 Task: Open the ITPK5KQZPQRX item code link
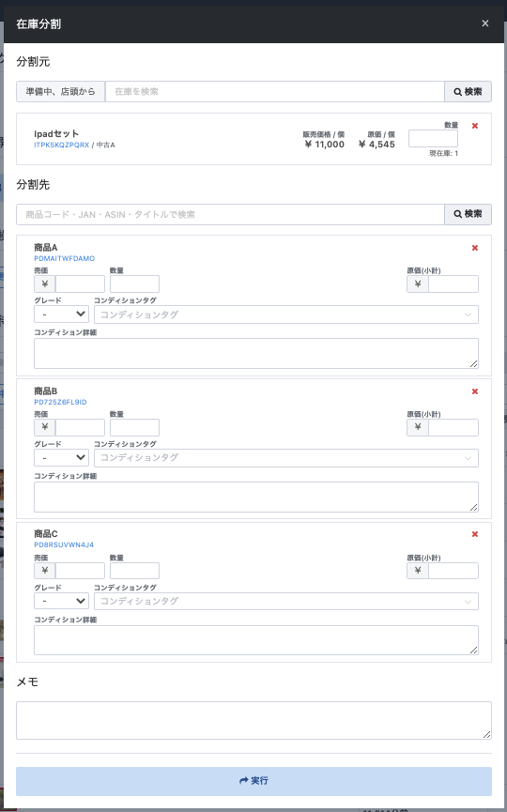pos(62,145)
